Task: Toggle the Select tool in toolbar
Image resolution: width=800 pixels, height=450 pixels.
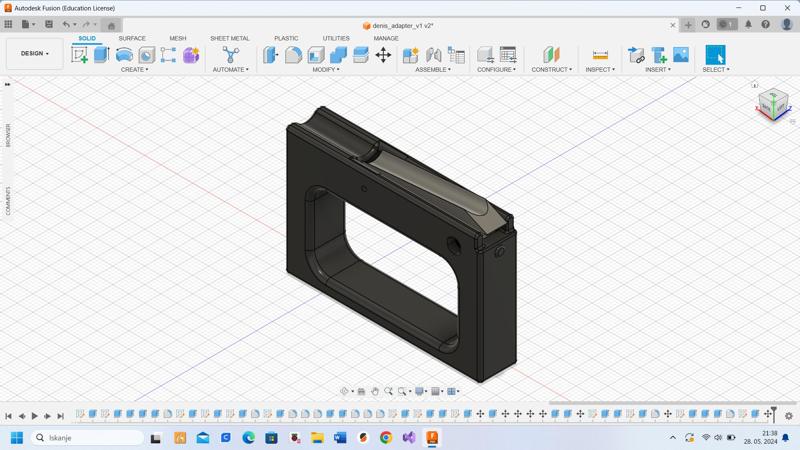Action: coord(715,55)
